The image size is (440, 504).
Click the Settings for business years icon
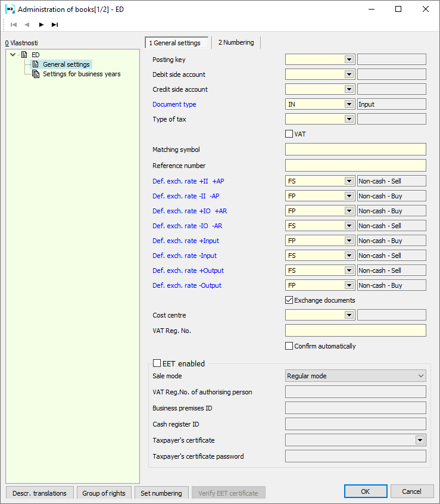pos(36,74)
